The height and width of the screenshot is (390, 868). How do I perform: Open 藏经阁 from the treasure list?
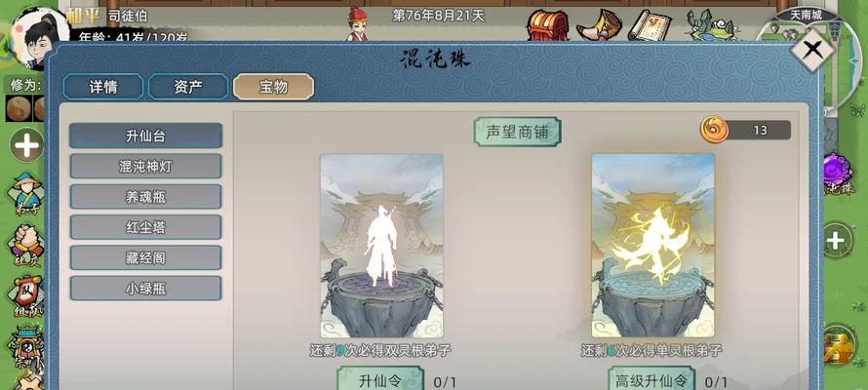click(145, 257)
